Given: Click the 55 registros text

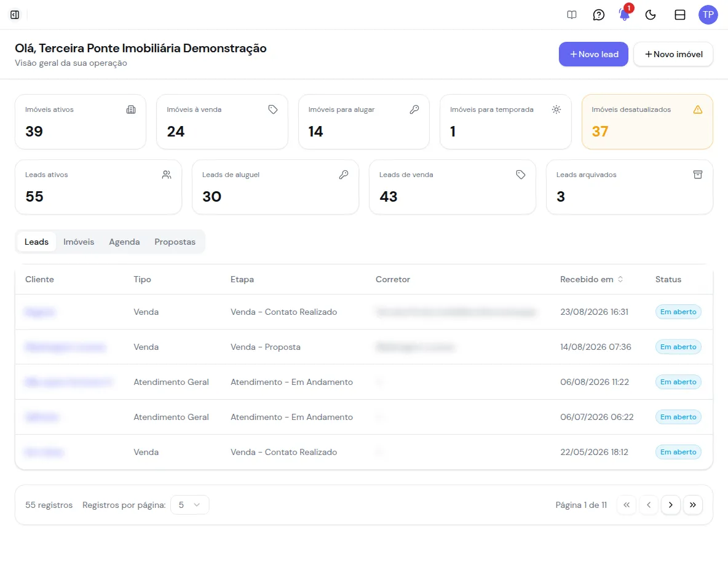Looking at the screenshot, I should click(x=49, y=505).
